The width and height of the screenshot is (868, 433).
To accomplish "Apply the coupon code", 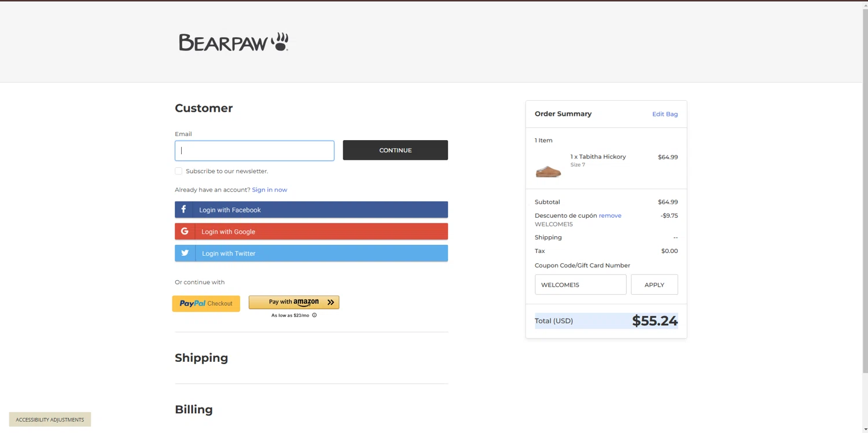I will click(x=654, y=285).
